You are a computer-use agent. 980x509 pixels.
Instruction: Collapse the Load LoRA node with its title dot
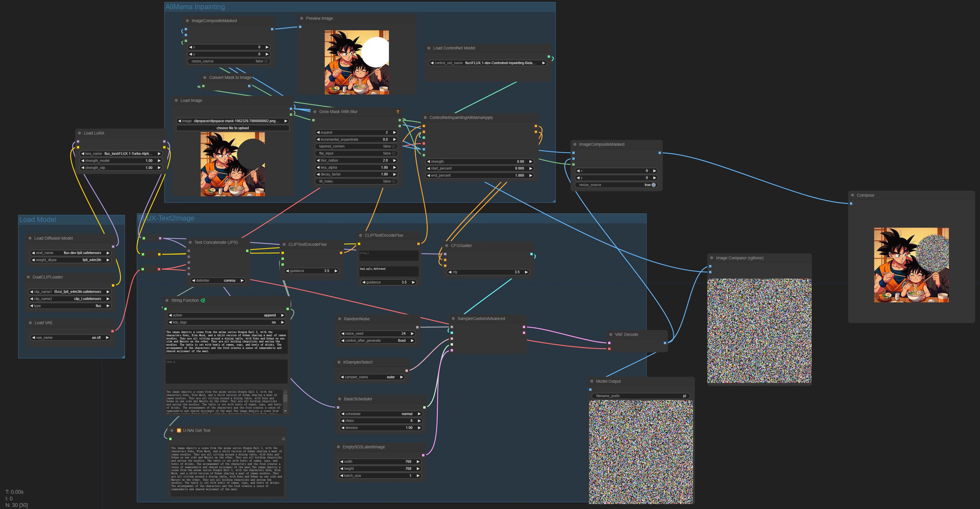coord(79,133)
